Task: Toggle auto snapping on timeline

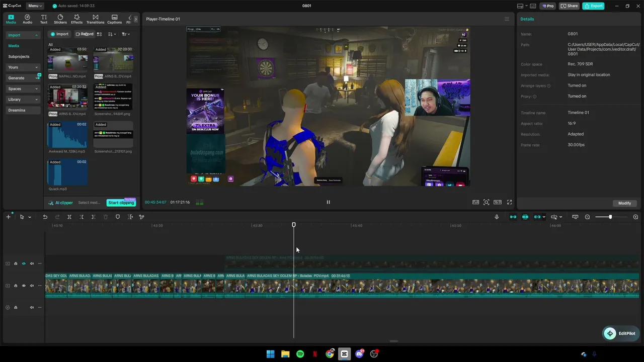Action: pos(525,217)
